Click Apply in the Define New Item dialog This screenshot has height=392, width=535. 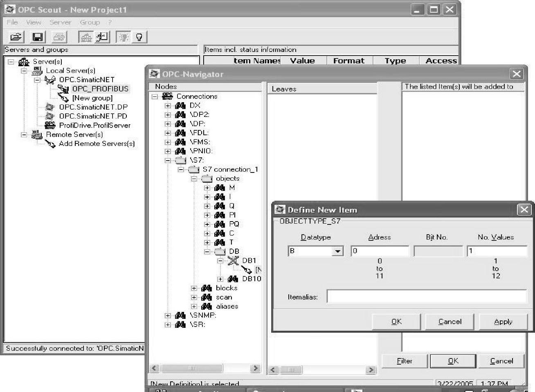(503, 322)
